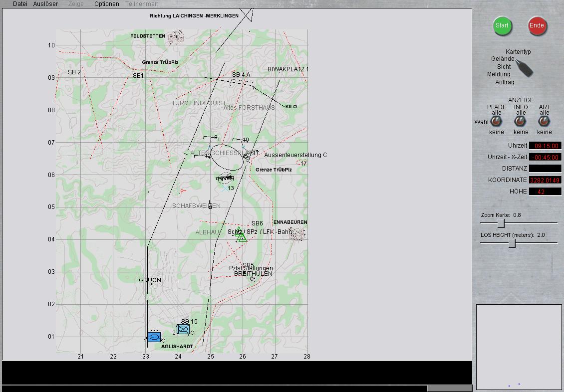Viewport: 564px width, 392px height.
Task: Open the Optionen menu
Action: (107, 4)
